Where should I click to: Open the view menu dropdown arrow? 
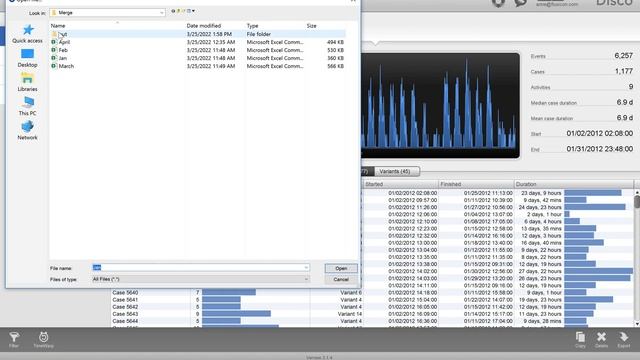[193, 11]
